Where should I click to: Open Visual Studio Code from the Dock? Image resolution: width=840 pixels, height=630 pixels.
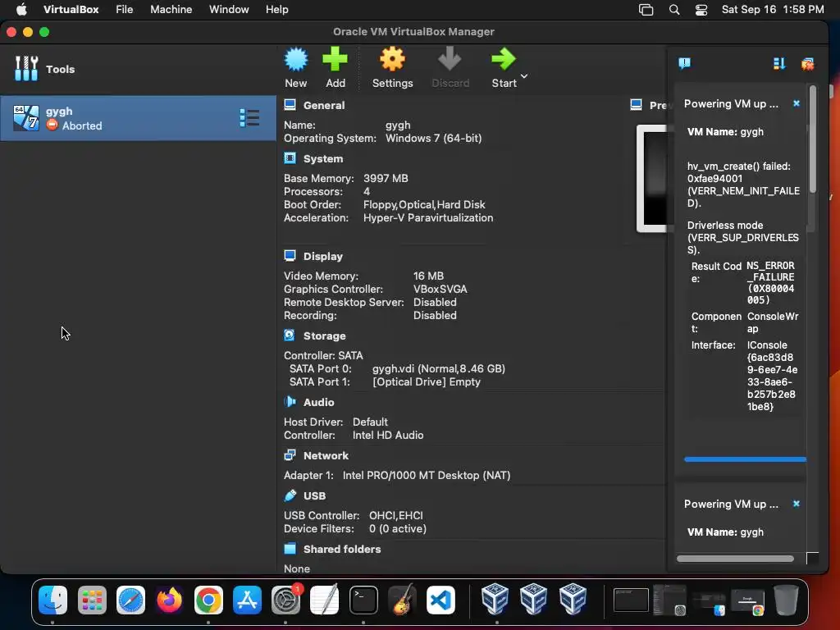click(441, 600)
